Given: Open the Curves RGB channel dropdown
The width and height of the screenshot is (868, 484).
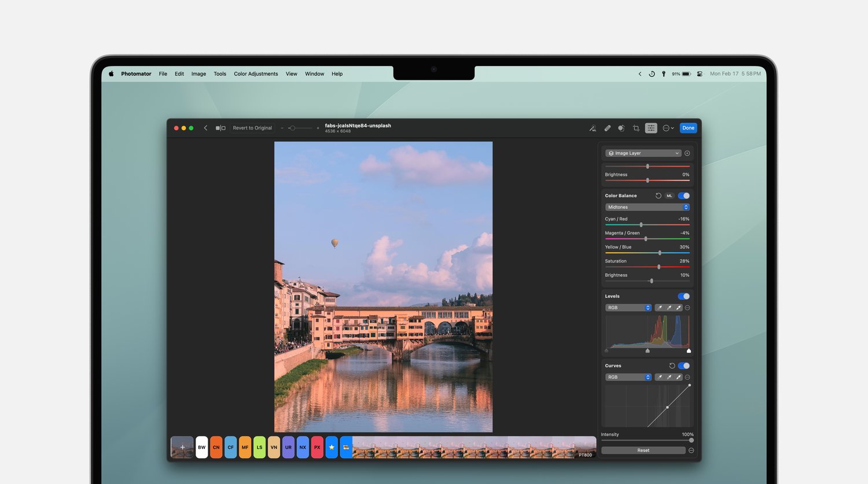Looking at the screenshot, I should coord(628,377).
